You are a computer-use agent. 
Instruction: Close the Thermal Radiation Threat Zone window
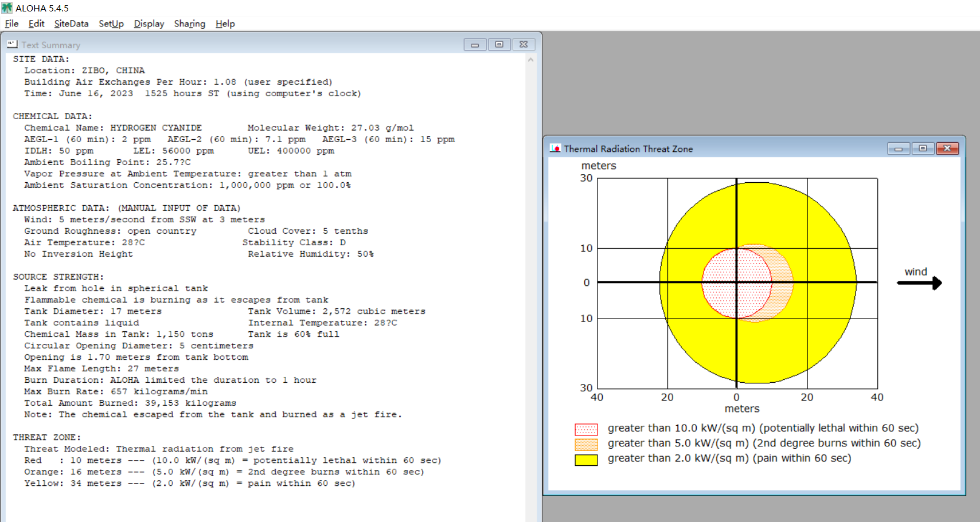[x=947, y=149]
